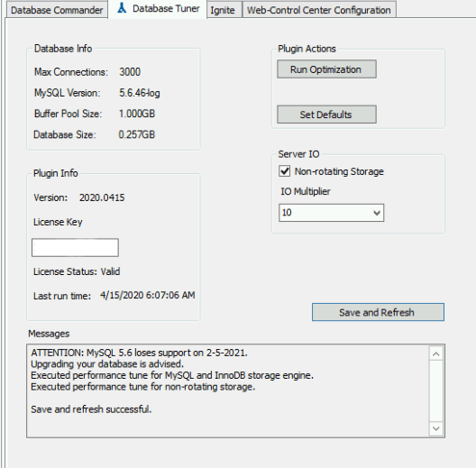Viewport: 476px width, 468px height.
Task: Click the Last run time value
Action: tap(148, 295)
